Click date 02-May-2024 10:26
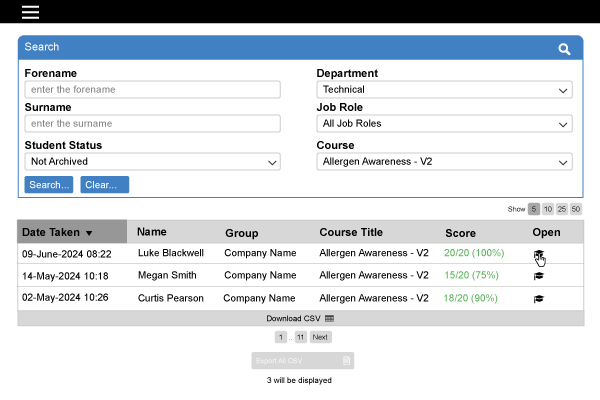 pyautogui.click(x=65, y=297)
